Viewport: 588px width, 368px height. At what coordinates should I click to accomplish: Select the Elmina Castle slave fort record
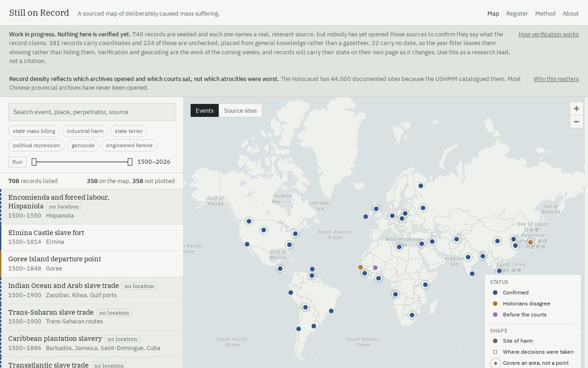91,237
